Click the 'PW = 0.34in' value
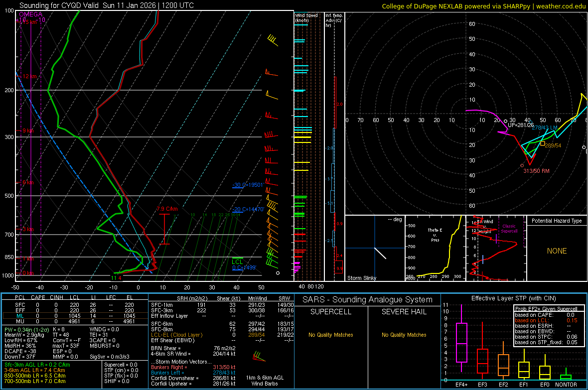The image size is (588, 390). coord(26,330)
